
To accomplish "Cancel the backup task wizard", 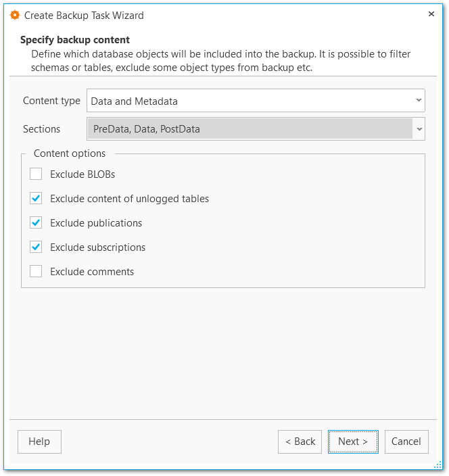I will pyautogui.click(x=406, y=442).
